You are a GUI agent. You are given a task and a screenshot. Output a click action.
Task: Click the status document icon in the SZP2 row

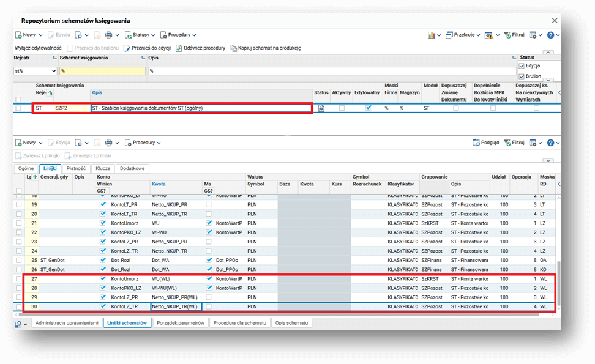(x=321, y=108)
